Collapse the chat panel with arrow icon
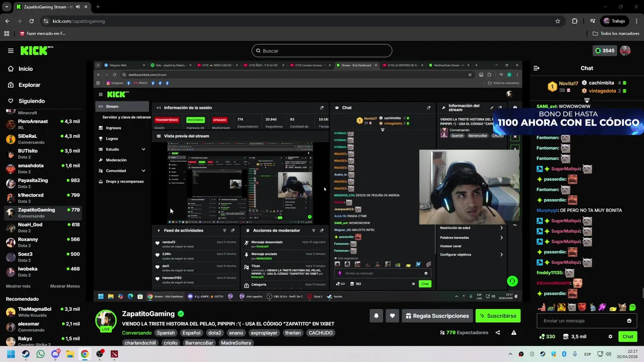Image resolution: width=644 pixels, height=362 pixels. (536, 68)
